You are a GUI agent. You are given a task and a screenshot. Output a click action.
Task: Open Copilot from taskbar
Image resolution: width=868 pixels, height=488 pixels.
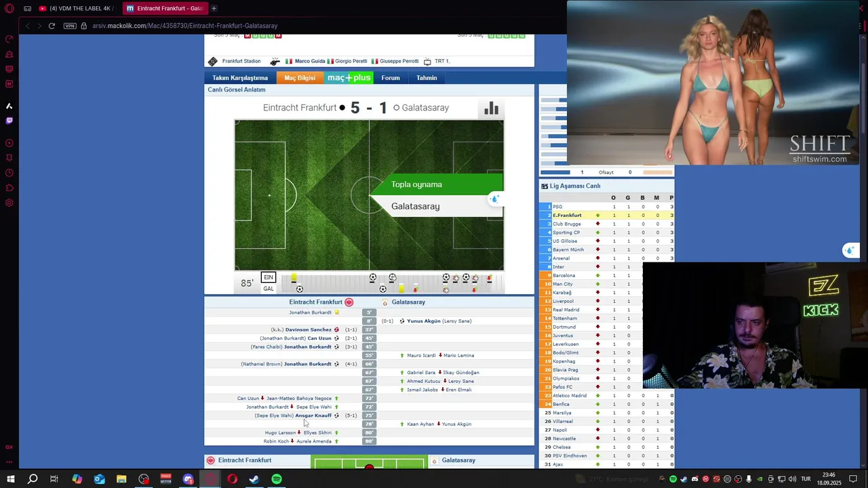coord(77,479)
